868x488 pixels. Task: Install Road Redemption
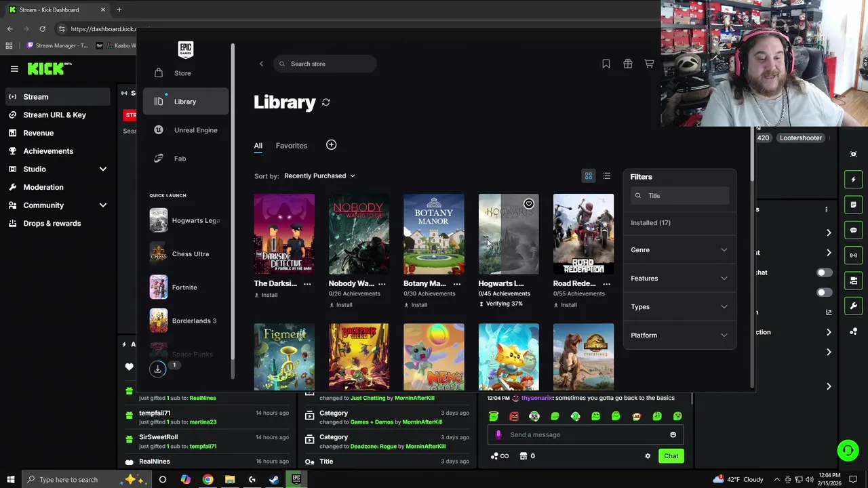pyautogui.click(x=565, y=305)
